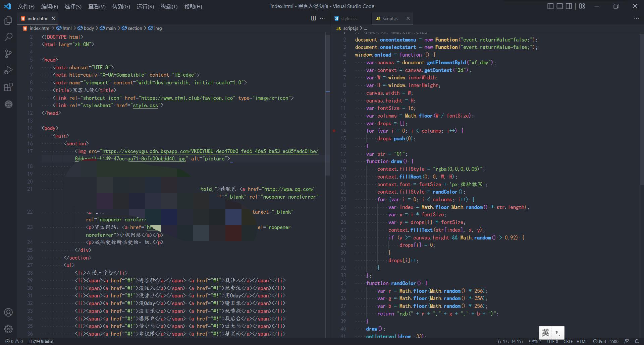Open Run and Debug view
Viewport: 644px width, 345px height.
(x=8, y=70)
